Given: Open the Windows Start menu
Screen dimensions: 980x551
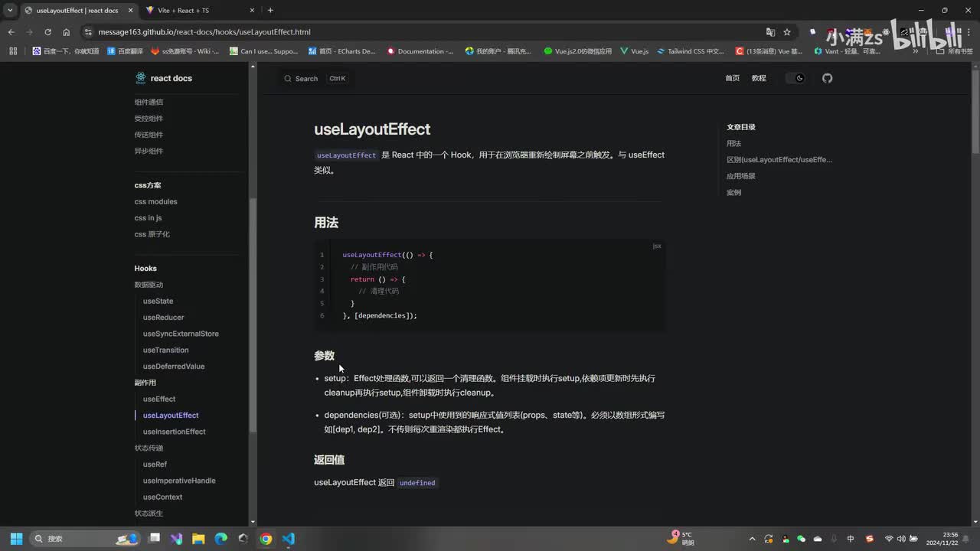Looking at the screenshot, I should click(16, 539).
